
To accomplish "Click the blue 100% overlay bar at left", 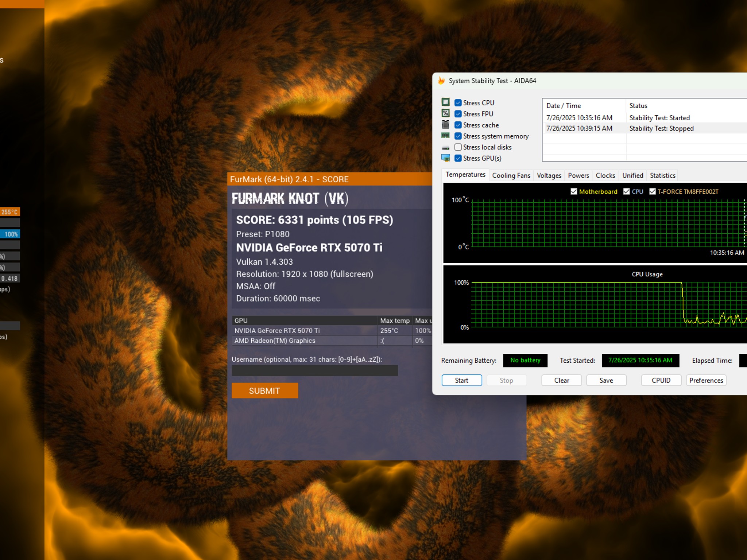I will pos(10,234).
